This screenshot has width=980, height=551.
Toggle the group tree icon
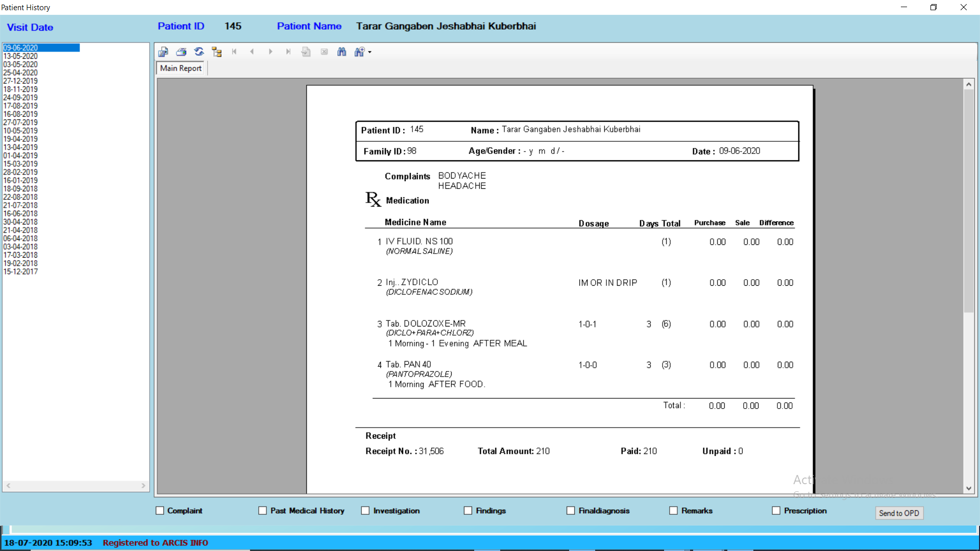pyautogui.click(x=217, y=52)
